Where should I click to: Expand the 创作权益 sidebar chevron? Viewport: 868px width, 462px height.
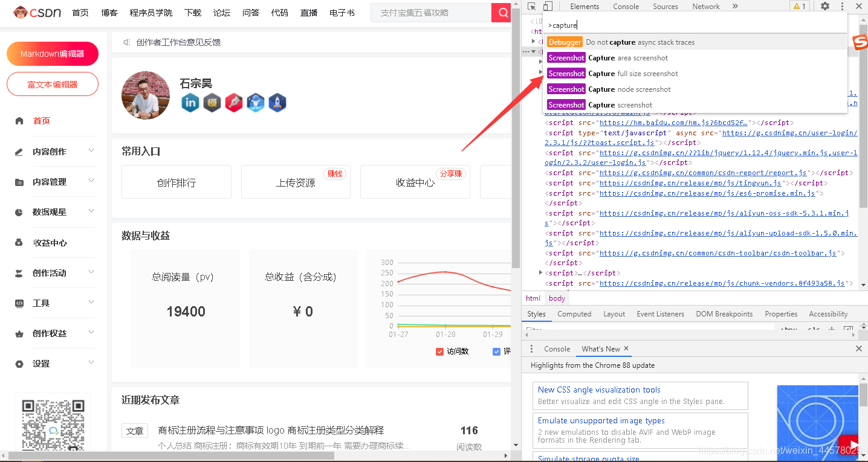pyautogui.click(x=91, y=332)
